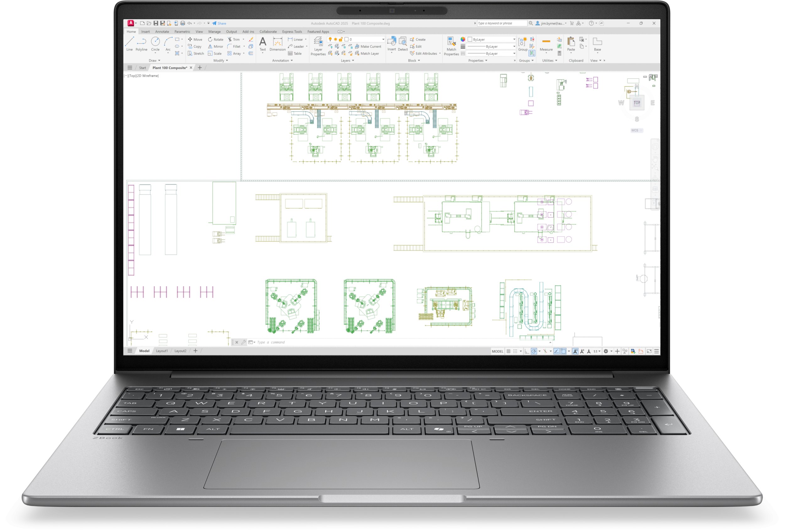
Task: Expand the Measure tool dropdown
Action: (546, 53)
